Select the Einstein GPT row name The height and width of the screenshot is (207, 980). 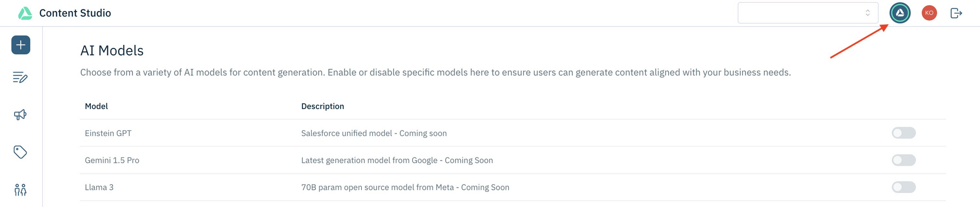pyautogui.click(x=108, y=133)
